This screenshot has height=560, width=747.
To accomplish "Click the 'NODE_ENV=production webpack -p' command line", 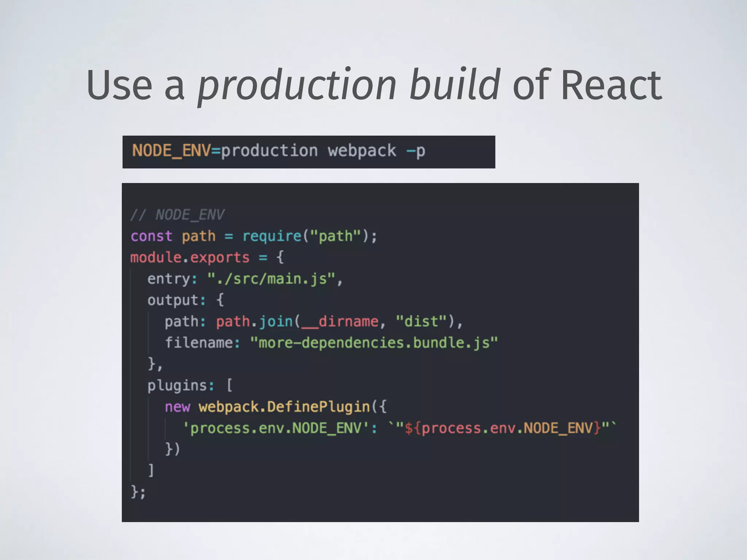I will 279,151.
